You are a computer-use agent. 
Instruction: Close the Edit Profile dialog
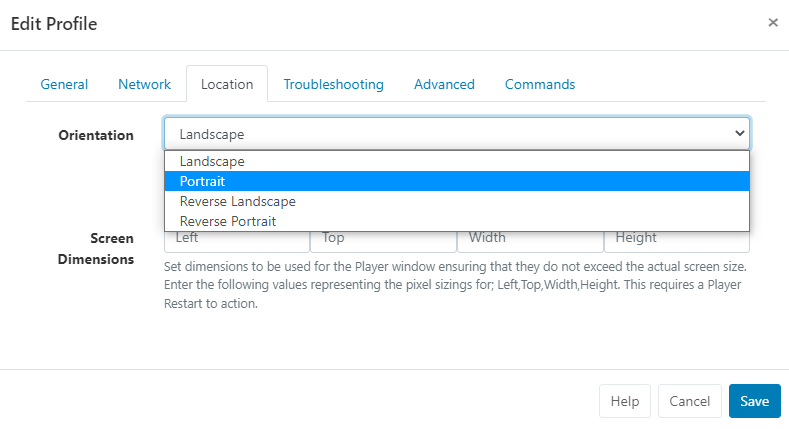point(772,22)
